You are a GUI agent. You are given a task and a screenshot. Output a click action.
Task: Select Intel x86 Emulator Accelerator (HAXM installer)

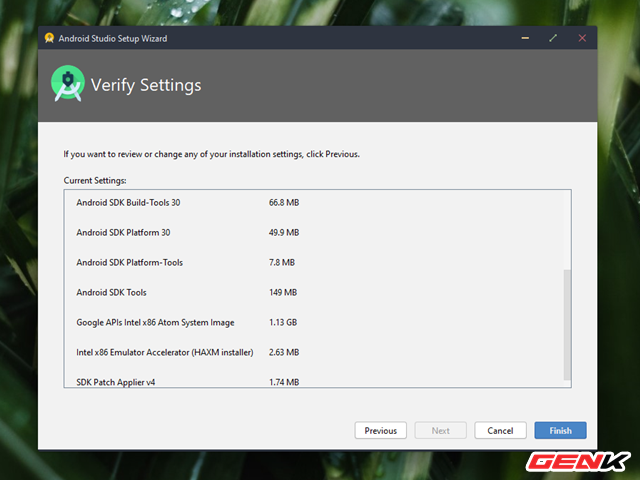pyautogui.click(x=165, y=352)
